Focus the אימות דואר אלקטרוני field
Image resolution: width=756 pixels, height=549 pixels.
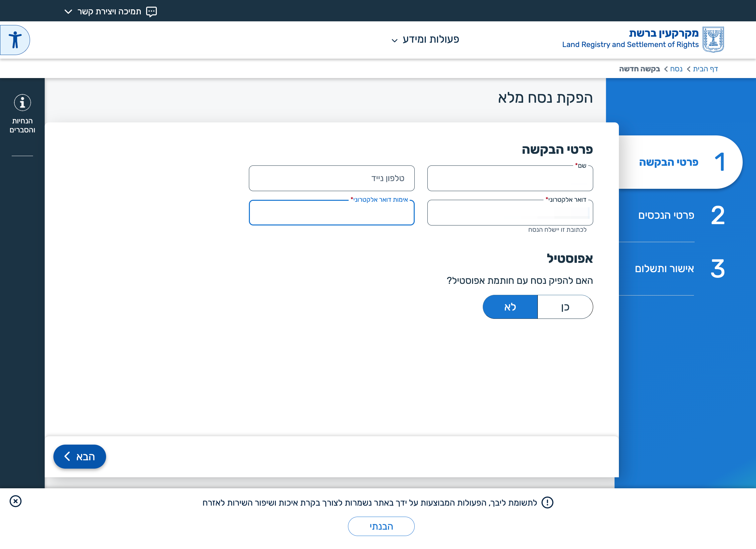[x=332, y=213]
